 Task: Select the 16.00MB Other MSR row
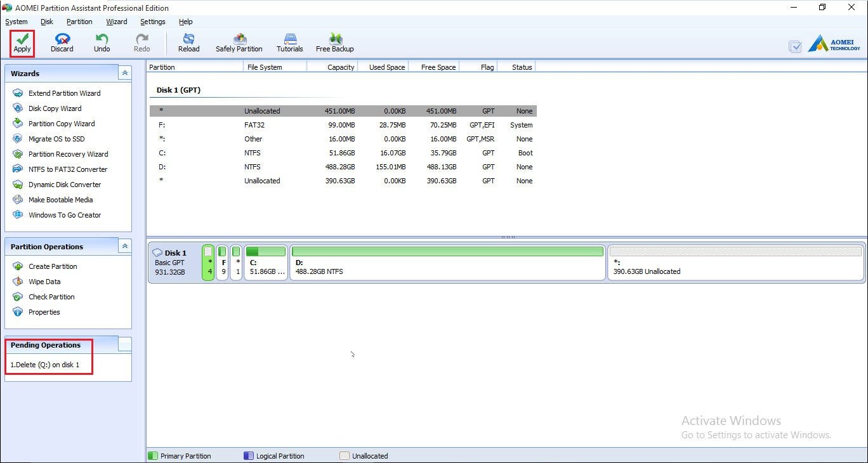(x=343, y=139)
